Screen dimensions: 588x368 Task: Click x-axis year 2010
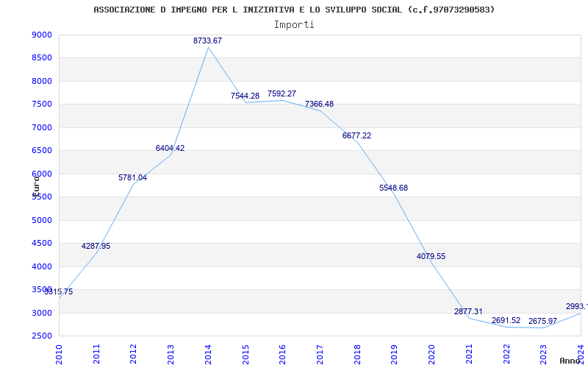click(x=59, y=354)
